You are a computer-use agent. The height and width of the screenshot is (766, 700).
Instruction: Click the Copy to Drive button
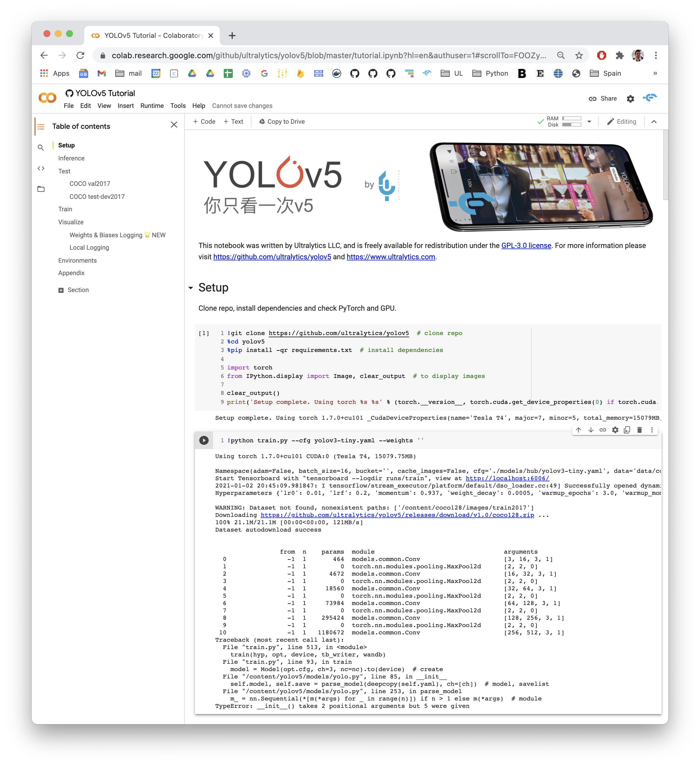(281, 121)
